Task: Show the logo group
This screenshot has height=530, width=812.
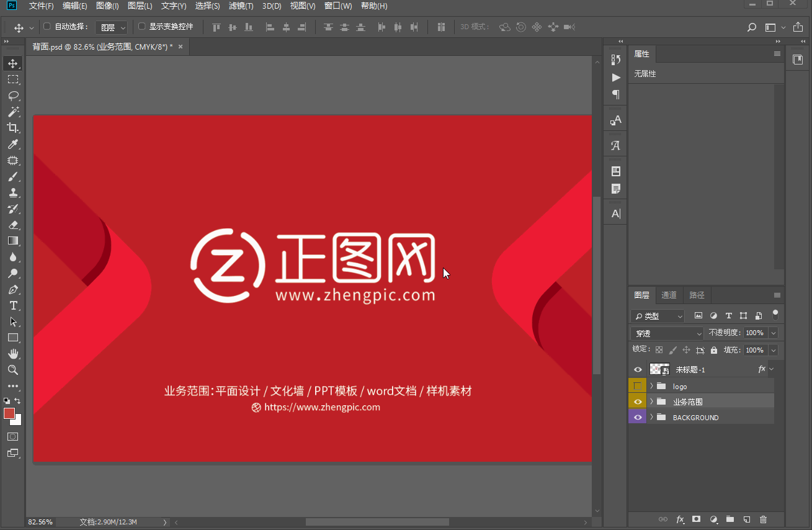Action: 638,385
